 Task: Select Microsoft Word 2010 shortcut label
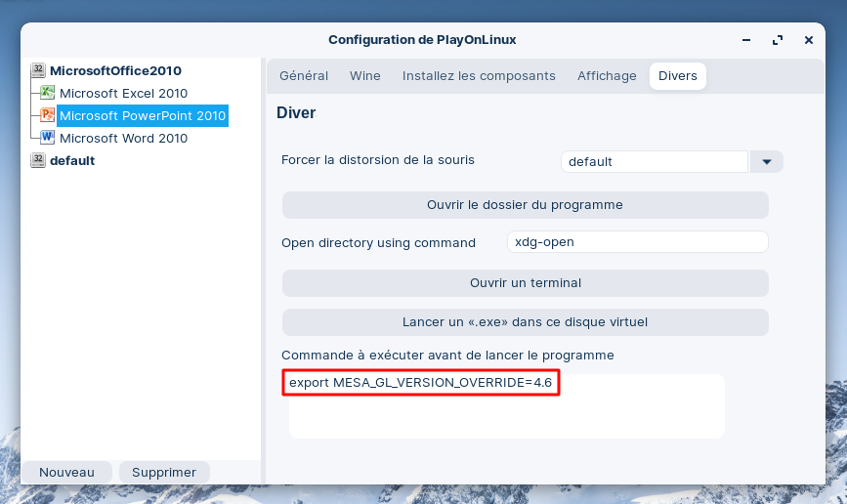[124, 139]
